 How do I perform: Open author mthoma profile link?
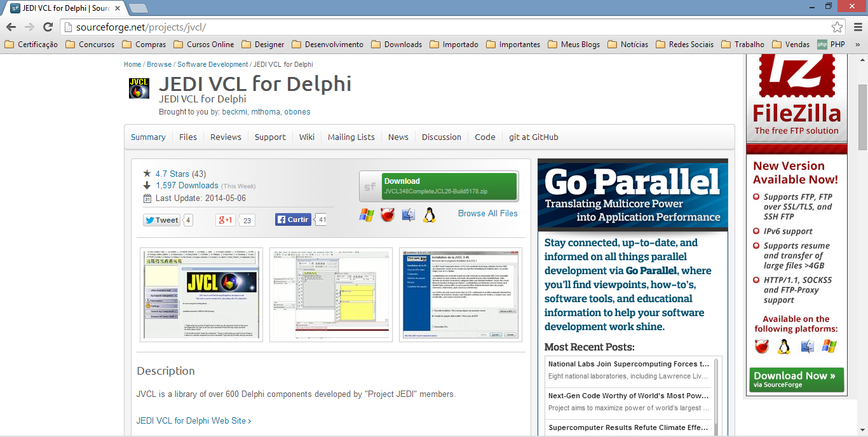coord(265,112)
